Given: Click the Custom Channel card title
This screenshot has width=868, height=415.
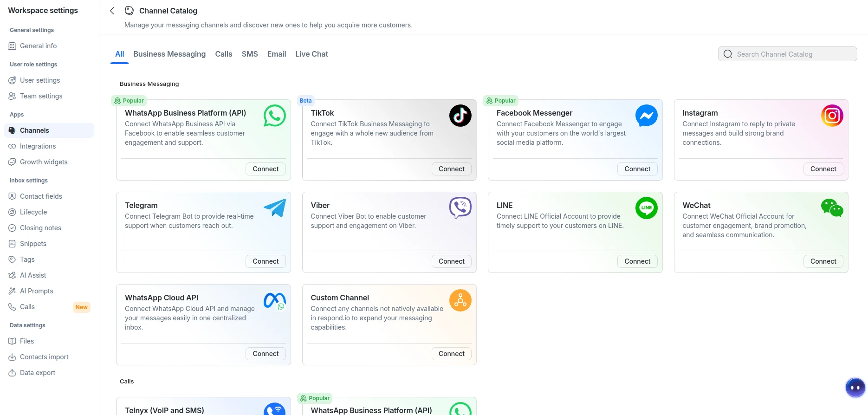Looking at the screenshot, I should pos(340,298).
